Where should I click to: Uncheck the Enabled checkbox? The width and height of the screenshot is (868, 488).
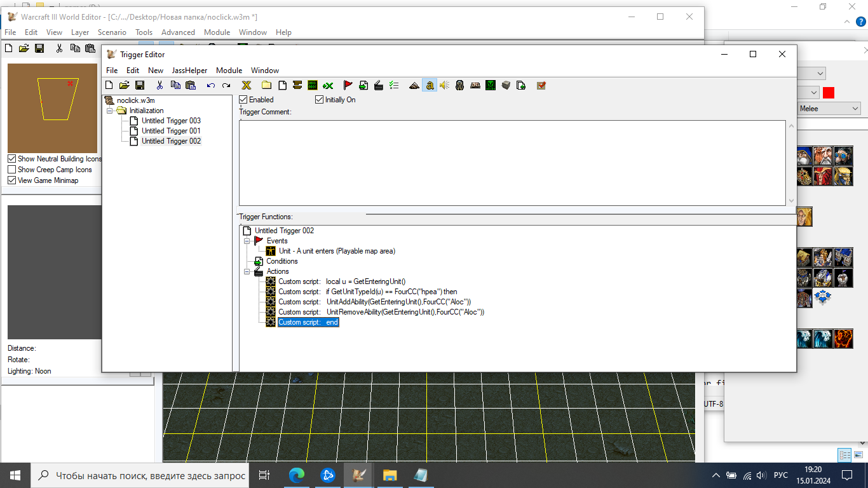(x=243, y=100)
